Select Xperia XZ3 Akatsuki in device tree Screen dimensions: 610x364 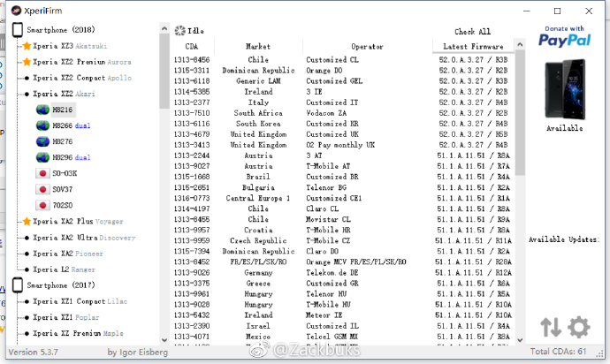[x=70, y=46]
